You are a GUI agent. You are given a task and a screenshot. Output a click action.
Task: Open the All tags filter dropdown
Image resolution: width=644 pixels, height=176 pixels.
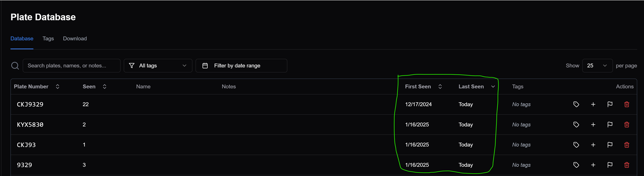click(158, 66)
